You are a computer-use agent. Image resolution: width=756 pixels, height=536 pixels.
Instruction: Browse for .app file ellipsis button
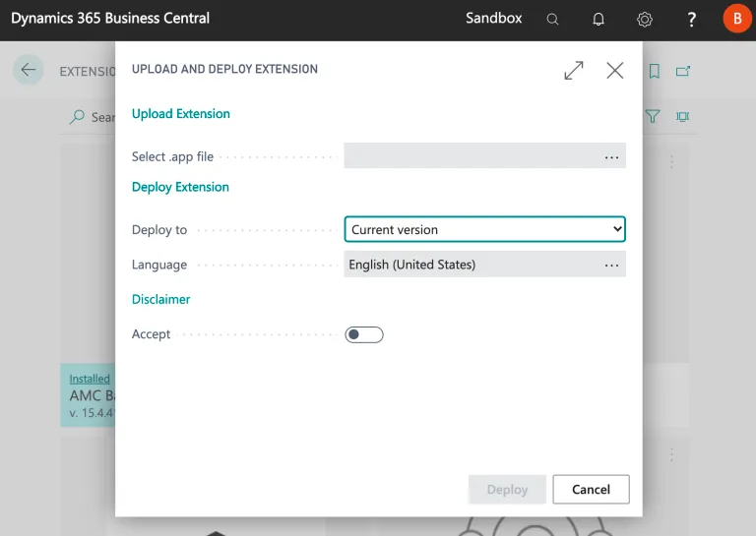point(611,157)
